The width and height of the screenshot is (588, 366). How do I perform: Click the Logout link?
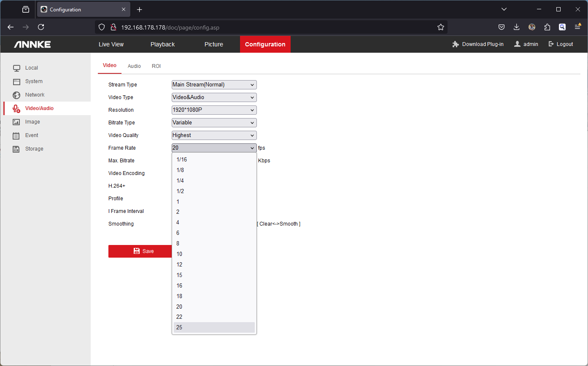(561, 44)
